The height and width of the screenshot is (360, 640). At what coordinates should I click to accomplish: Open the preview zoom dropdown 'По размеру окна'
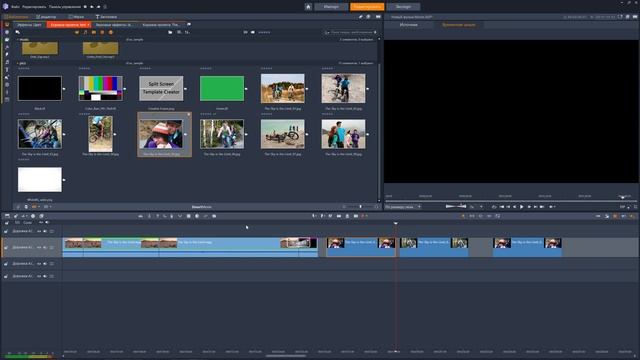pos(403,207)
